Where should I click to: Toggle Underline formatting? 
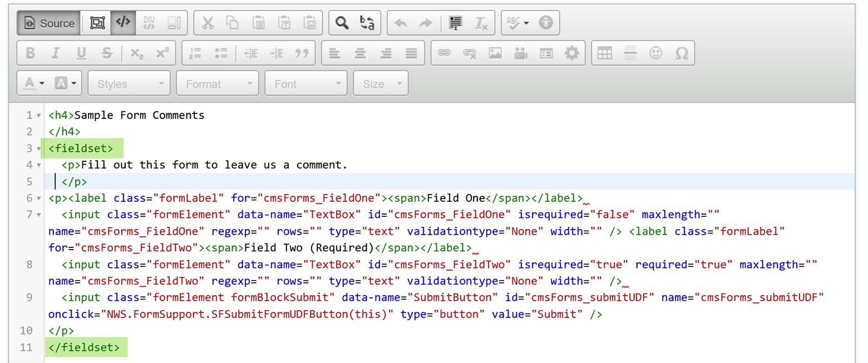[82, 53]
